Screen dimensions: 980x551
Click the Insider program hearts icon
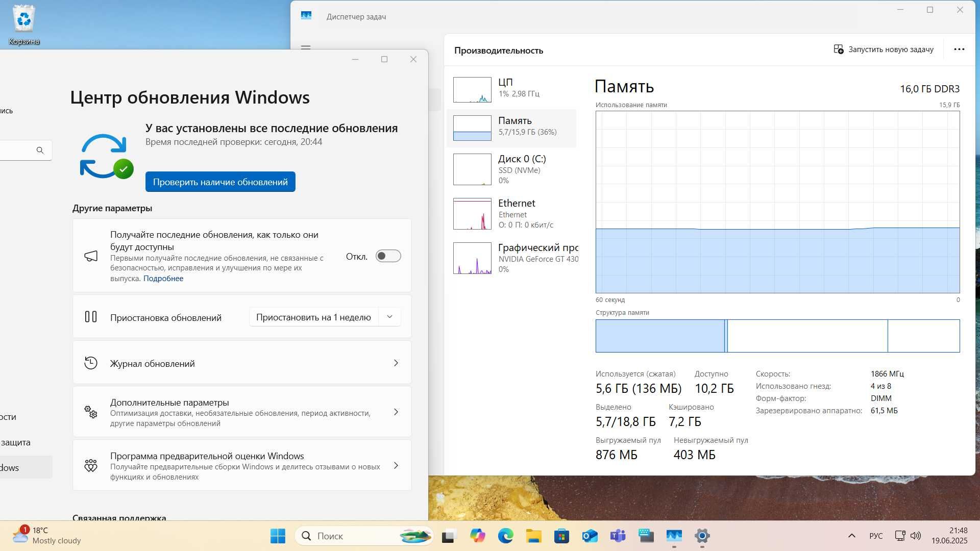click(x=91, y=465)
